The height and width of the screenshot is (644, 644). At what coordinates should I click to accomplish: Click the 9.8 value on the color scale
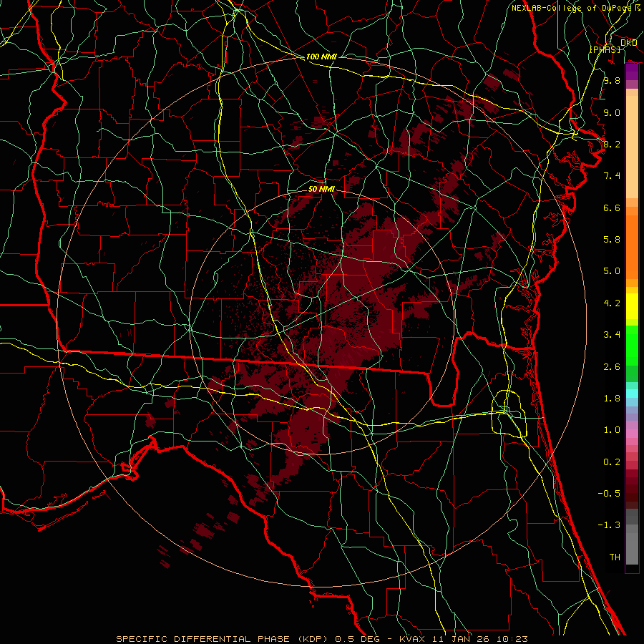612,80
